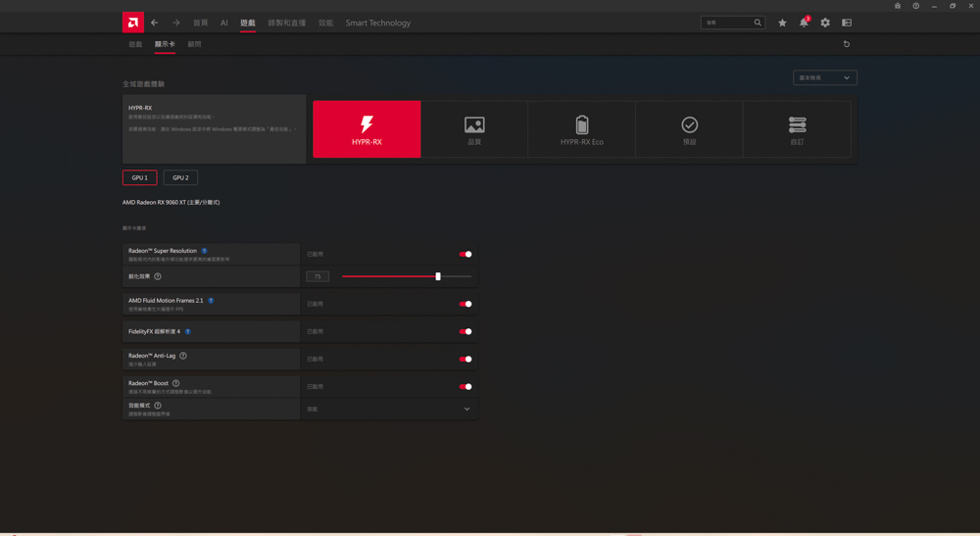Turn off Radeon Anti-Lag toggle
Screen dimensions: 980x536
465,359
